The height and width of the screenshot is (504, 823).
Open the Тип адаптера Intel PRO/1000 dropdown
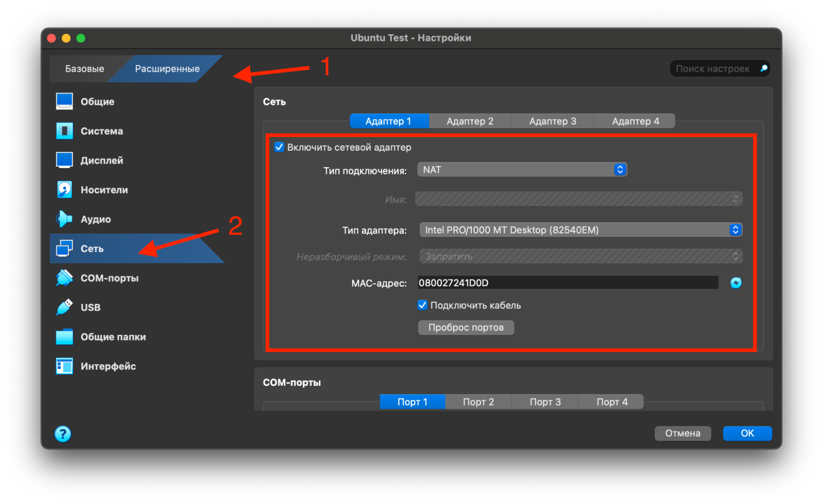pos(581,230)
